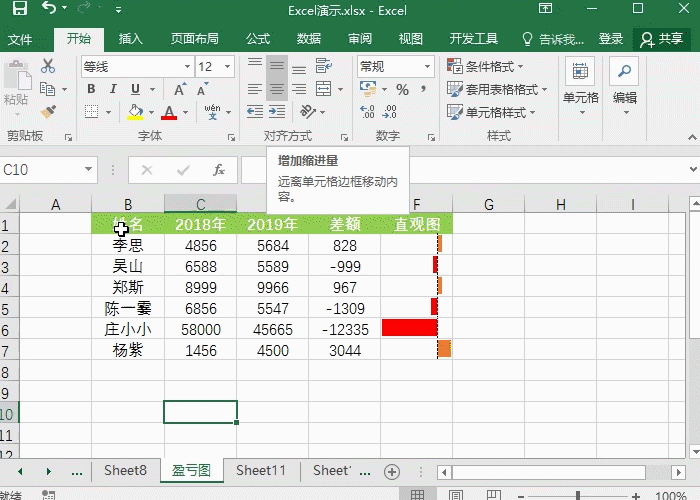Switch to the Page Layout (页面布局) tab
The image size is (700, 500).
[195, 39]
